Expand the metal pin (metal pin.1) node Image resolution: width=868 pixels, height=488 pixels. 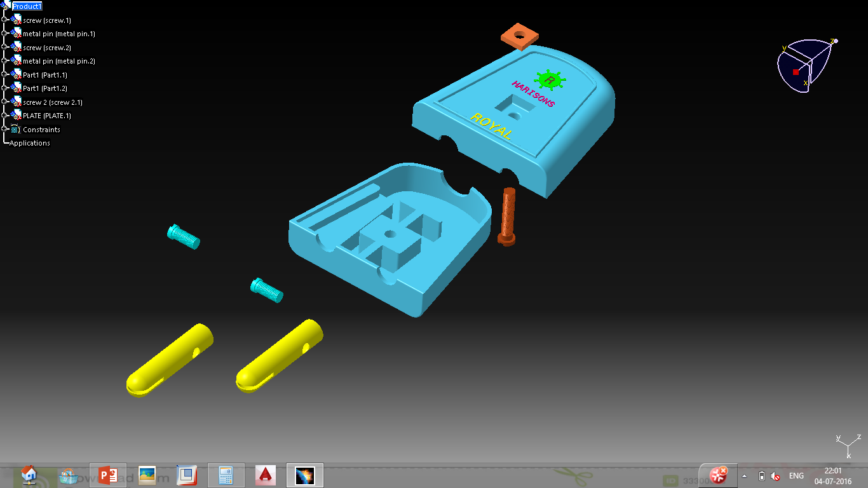click(x=4, y=33)
